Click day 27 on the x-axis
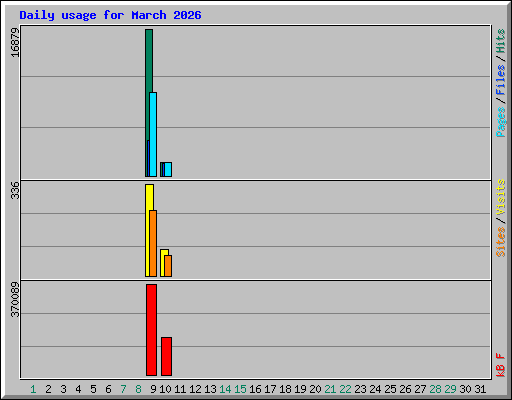The image size is (512, 400). [x=420, y=389]
